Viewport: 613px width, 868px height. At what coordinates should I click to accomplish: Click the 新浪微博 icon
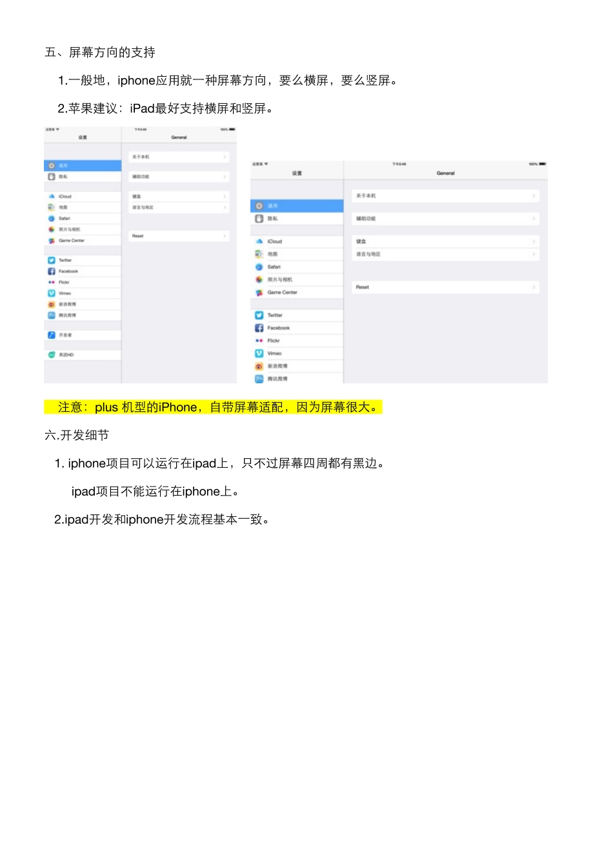tap(52, 305)
